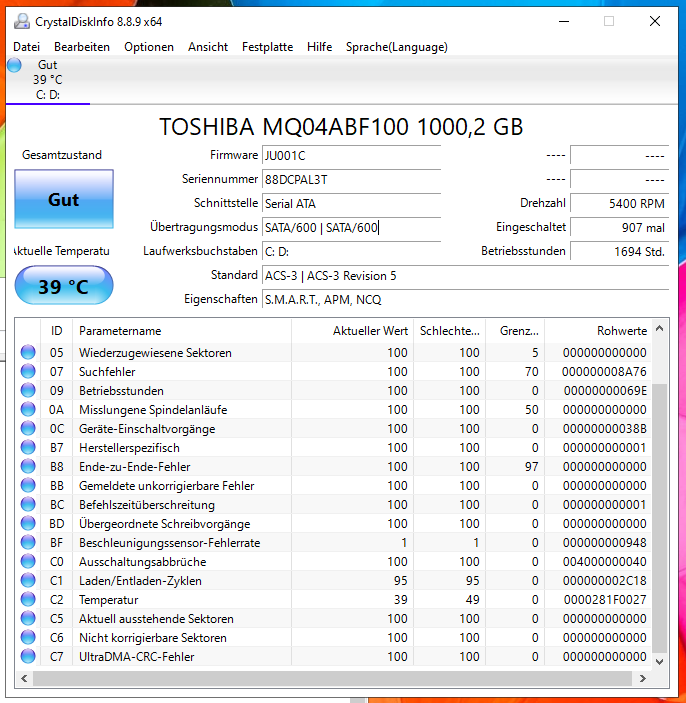Click raw value 000000002C18
Screen dimensions: 686x703
604,581
